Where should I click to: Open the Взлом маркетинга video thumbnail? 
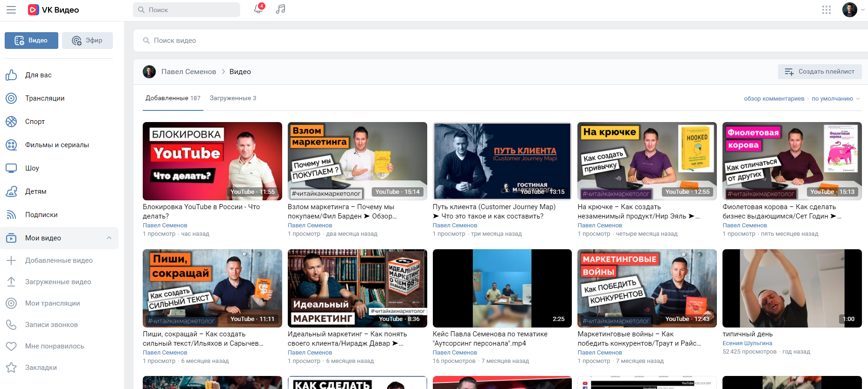pyautogui.click(x=357, y=161)
